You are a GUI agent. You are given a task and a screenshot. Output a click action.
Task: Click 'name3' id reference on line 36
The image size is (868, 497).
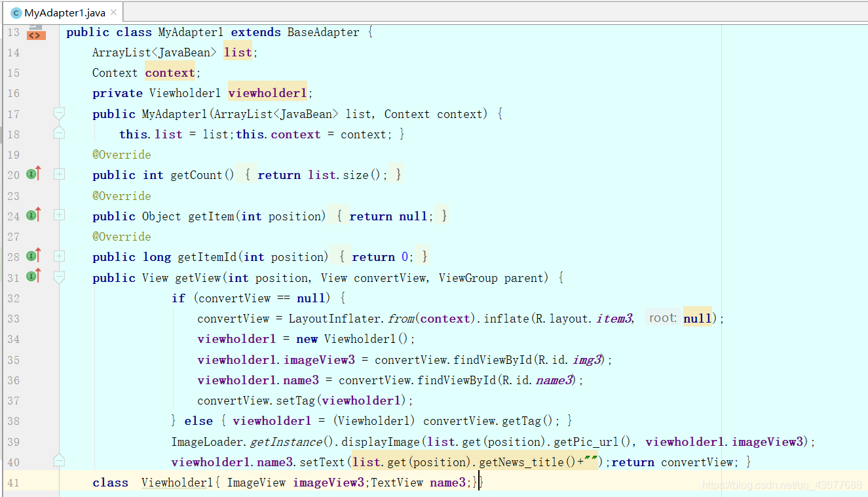click(x=554, y=380)
